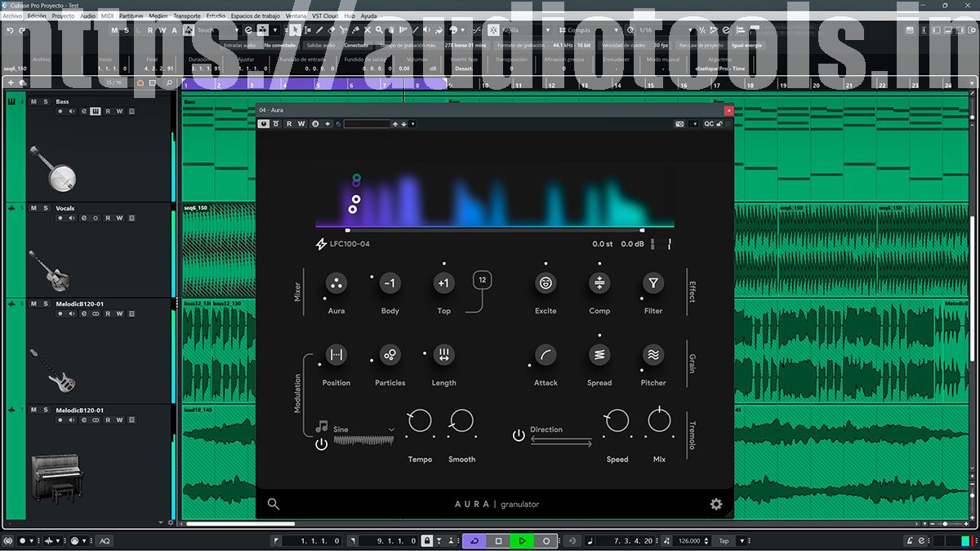Click the add track plus icon
This screenshot has height=551, width=980.
11,82
